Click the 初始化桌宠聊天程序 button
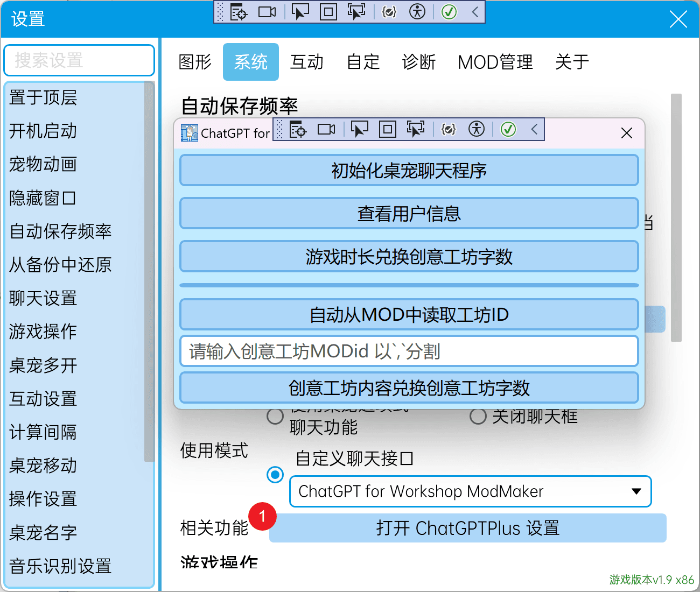The width and height of the screenshot is (700, 592). click(409, 171)
